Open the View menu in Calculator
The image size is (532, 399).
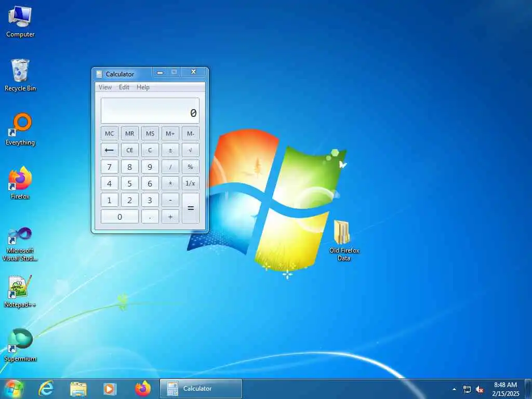105,87
